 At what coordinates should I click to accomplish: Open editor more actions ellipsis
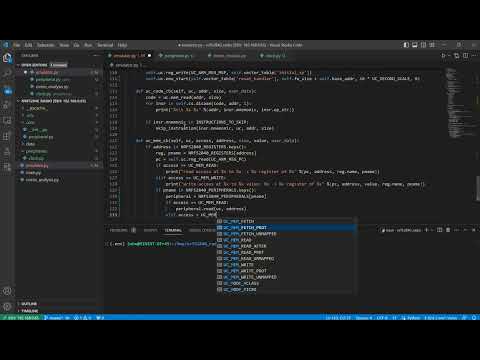tap(474, 56)
